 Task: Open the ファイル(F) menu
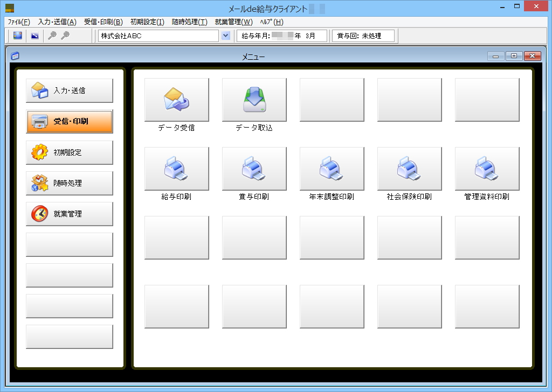point(19,22)
